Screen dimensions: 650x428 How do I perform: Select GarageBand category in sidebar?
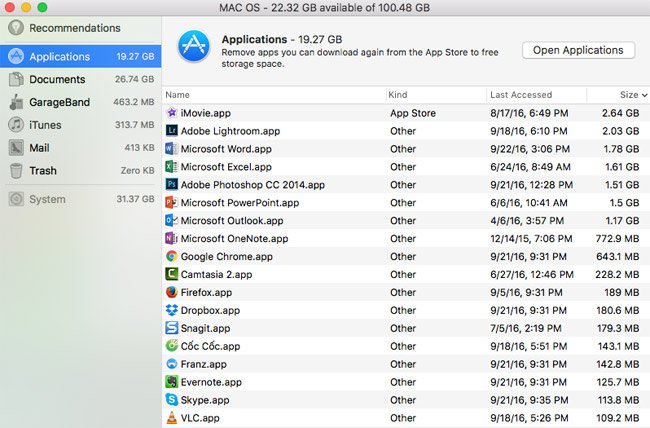pyautogui.click(x=80, y=102)
